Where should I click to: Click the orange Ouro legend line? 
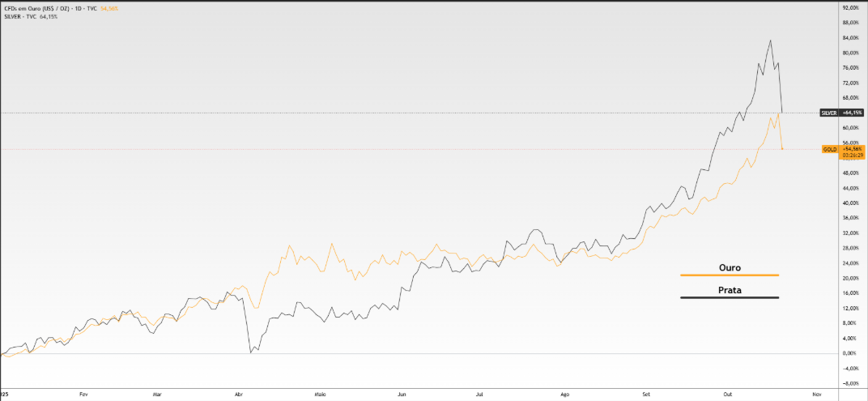pos(730,275)
